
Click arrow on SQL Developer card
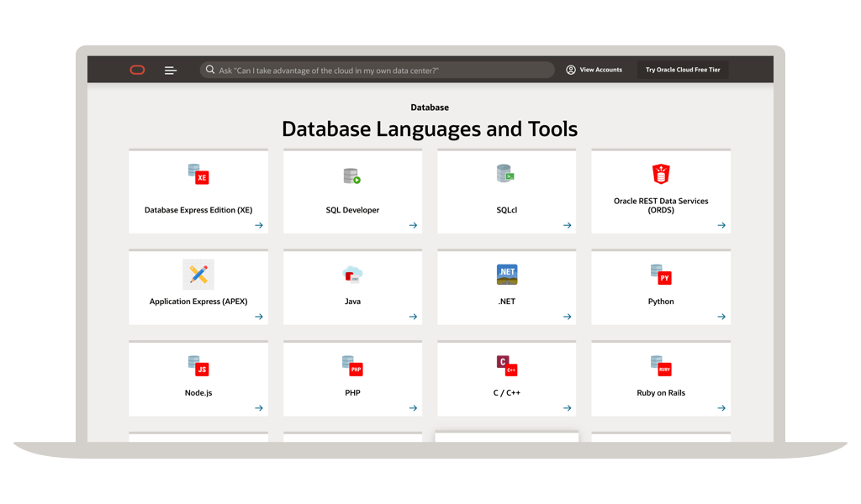(413, 225)
